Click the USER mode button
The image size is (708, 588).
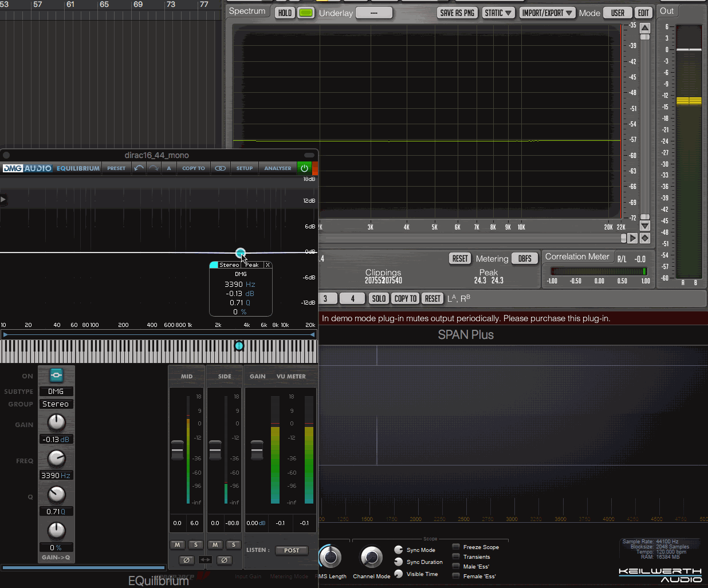617,13
